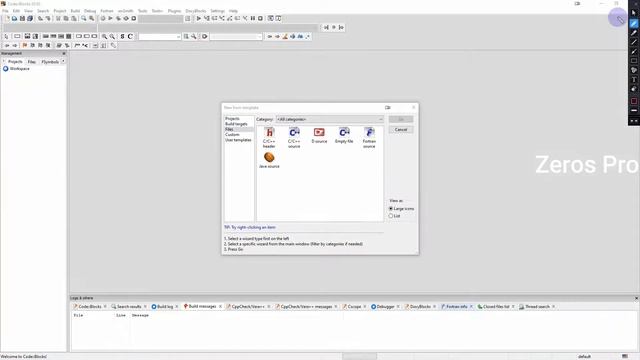Click the Paste toolbar icon
This screenshot has height=360, width=640.
[x=74, y=18]
